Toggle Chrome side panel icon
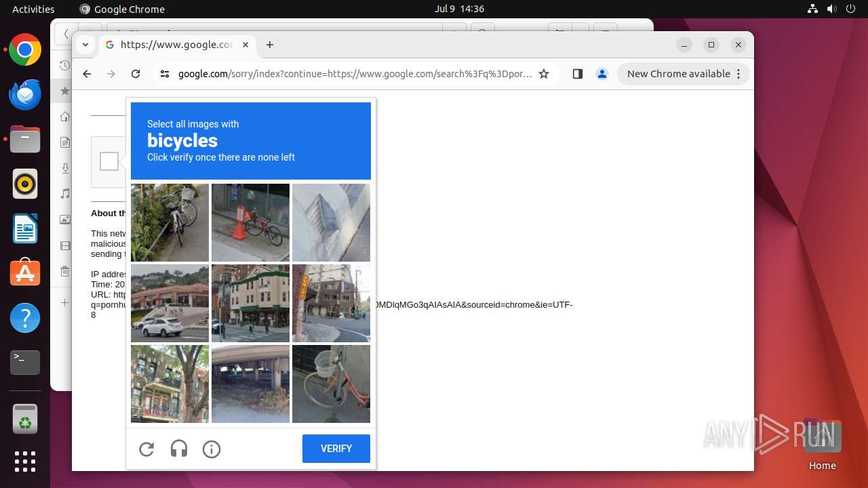This screenshot has height=488, width=868. [578, 74]
